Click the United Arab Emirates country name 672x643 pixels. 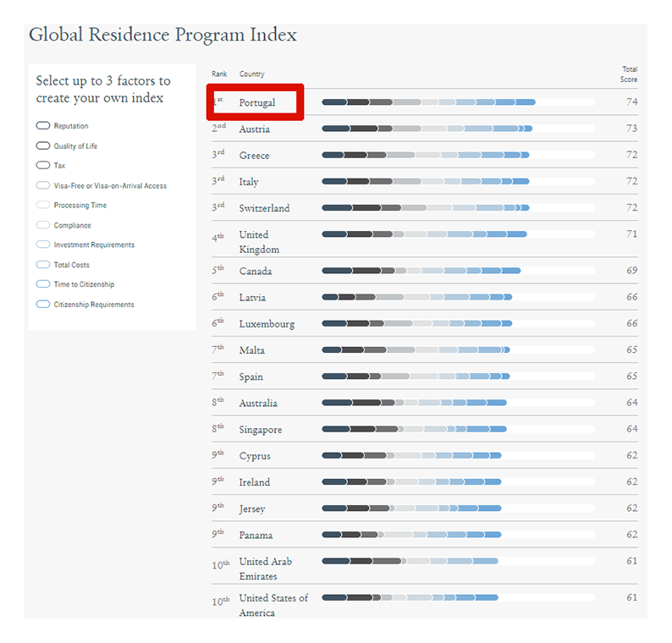pyautogui.click(x=266, y=569)
